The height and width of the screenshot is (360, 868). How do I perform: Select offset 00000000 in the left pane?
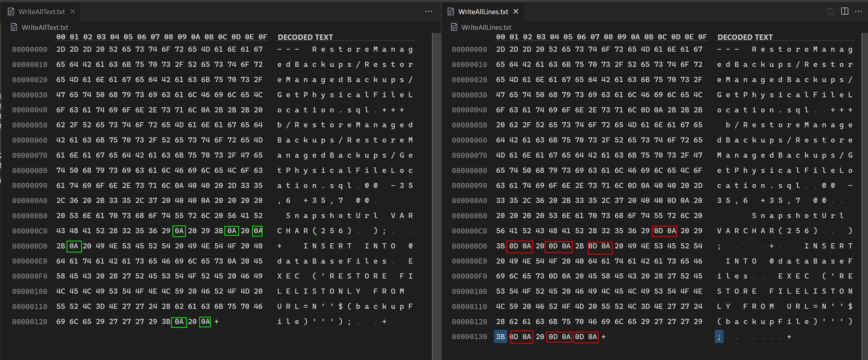30,50
